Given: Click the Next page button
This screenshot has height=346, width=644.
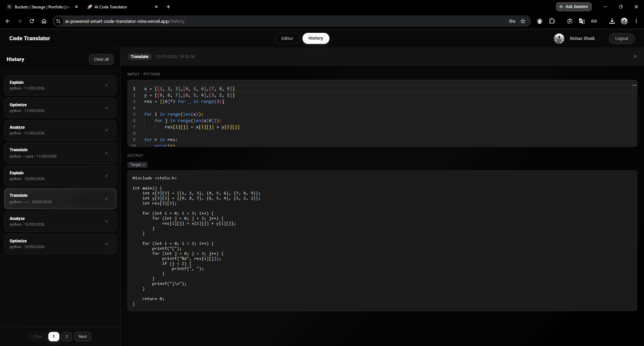Looking at the screenshot, I should (83, 337).
